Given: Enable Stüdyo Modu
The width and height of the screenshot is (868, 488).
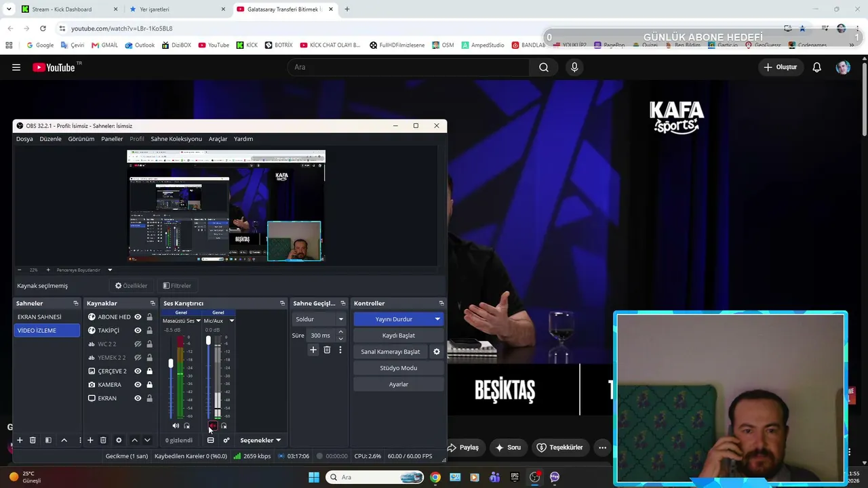Looking at the screenshot, I should click(x=399, y=368).
